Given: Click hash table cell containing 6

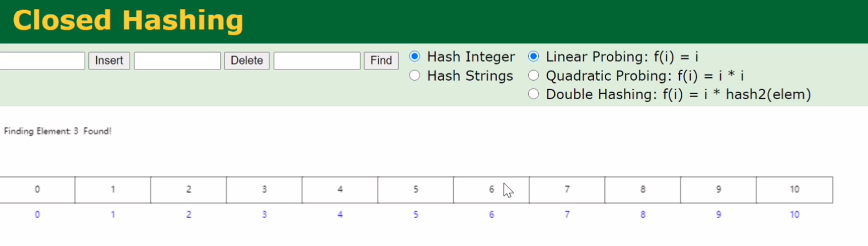Looking at the screenshot, I should pyautogui.click(x=491, y=190).
